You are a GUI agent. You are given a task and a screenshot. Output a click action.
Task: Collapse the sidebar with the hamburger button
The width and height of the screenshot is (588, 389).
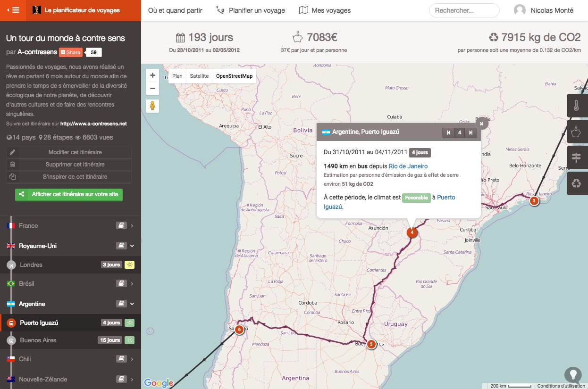[x=13, y=10]
